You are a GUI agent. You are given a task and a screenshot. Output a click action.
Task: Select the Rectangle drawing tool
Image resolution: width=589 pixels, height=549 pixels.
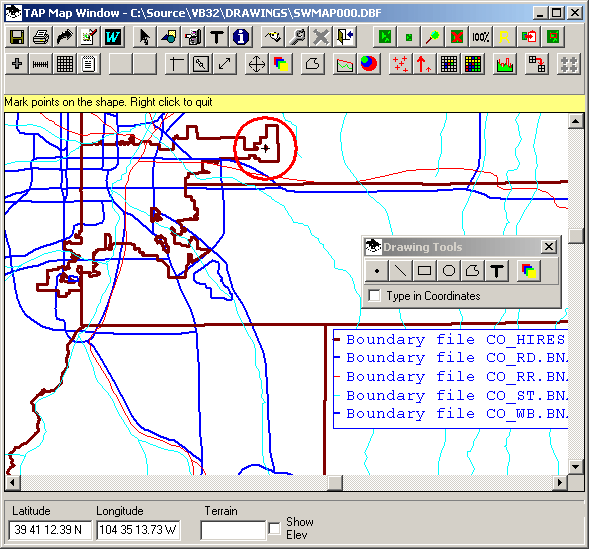tap(424, 271)
